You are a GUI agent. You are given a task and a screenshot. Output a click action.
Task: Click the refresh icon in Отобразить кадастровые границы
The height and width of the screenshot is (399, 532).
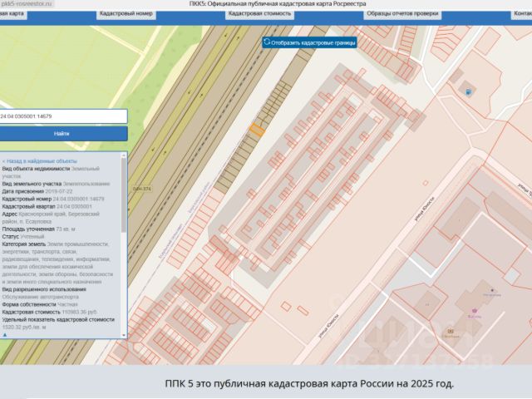tap(267, 42)
